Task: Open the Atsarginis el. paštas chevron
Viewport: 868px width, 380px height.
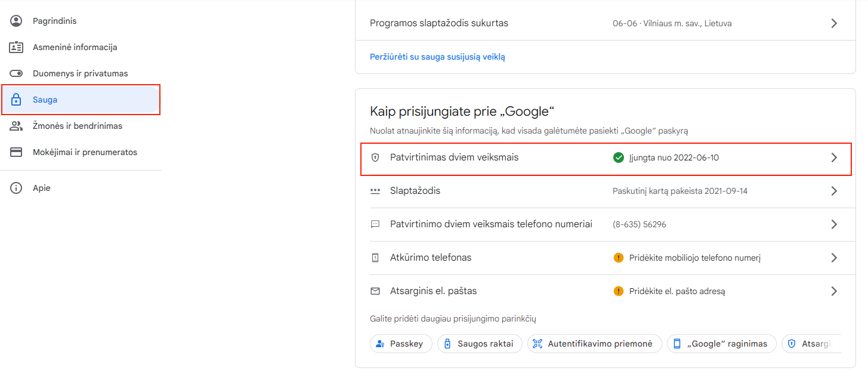Action: tap(834, 291)
